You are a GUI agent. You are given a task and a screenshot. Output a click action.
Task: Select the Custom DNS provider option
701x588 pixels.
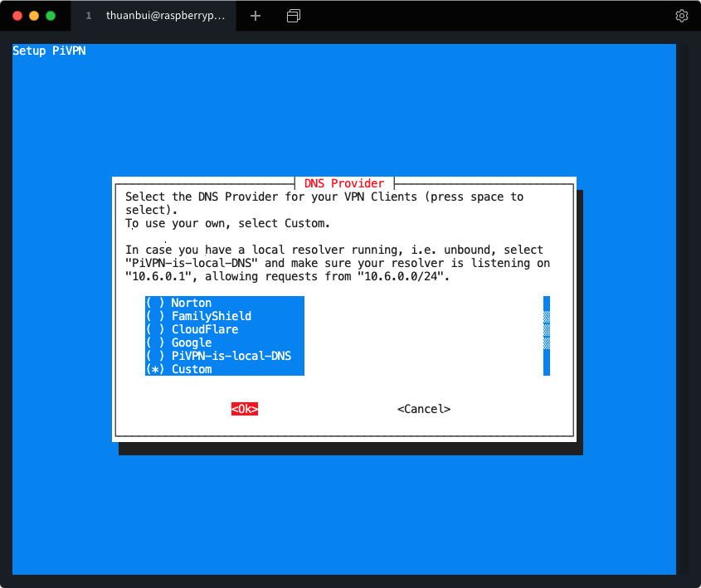click(x=191, y=369)
